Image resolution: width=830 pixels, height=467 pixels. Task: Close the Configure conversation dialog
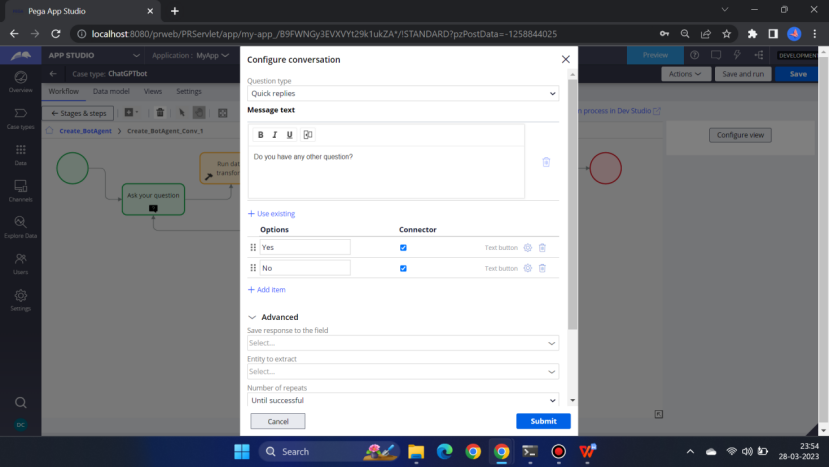tap(566, 59)
